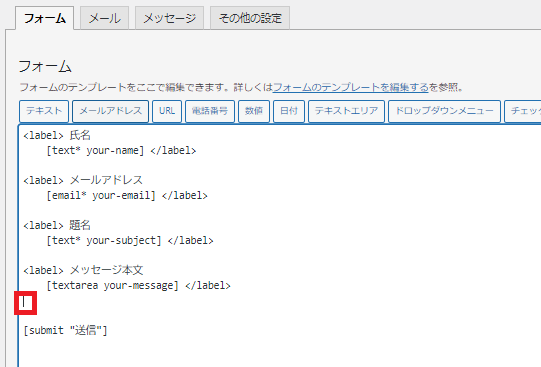Image resolution: width=541 pixels, height=367 pixels.
Task: Insert a テキスト field tag
Action: click(x=44, y=111)
